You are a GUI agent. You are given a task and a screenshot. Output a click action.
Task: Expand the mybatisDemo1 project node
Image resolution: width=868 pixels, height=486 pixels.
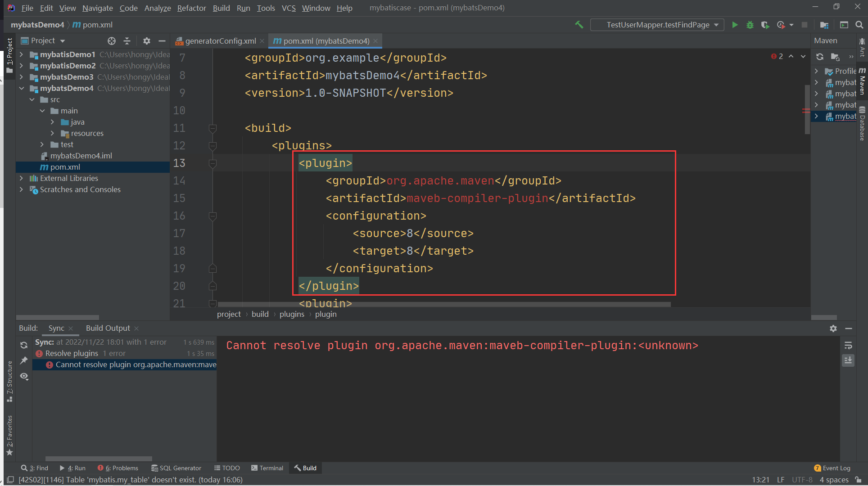(x=21, y=54)
